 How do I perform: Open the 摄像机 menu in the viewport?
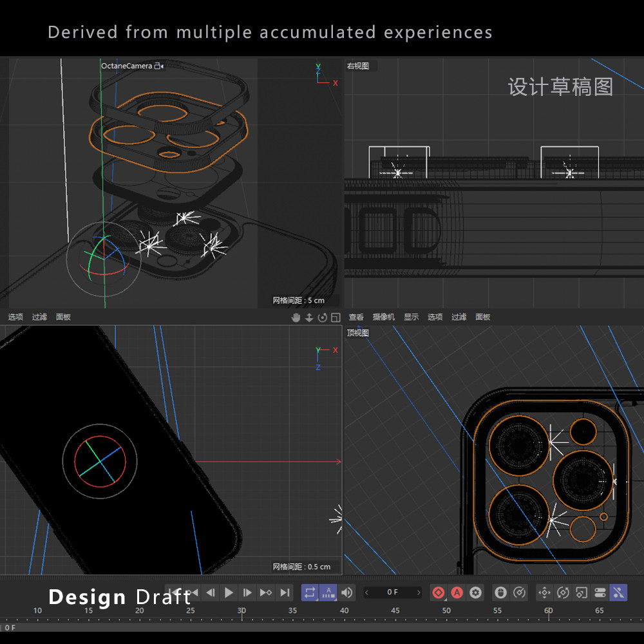384,317
